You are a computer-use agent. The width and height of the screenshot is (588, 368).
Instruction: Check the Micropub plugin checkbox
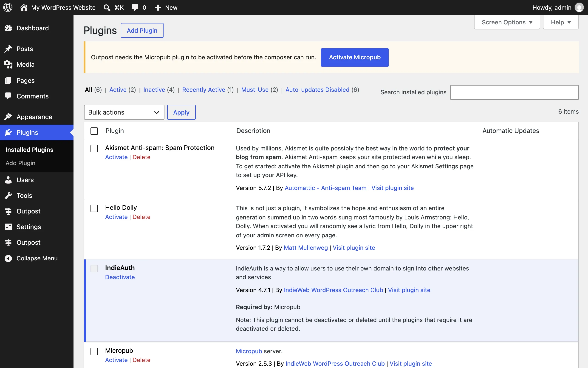[x=94, y=351]
